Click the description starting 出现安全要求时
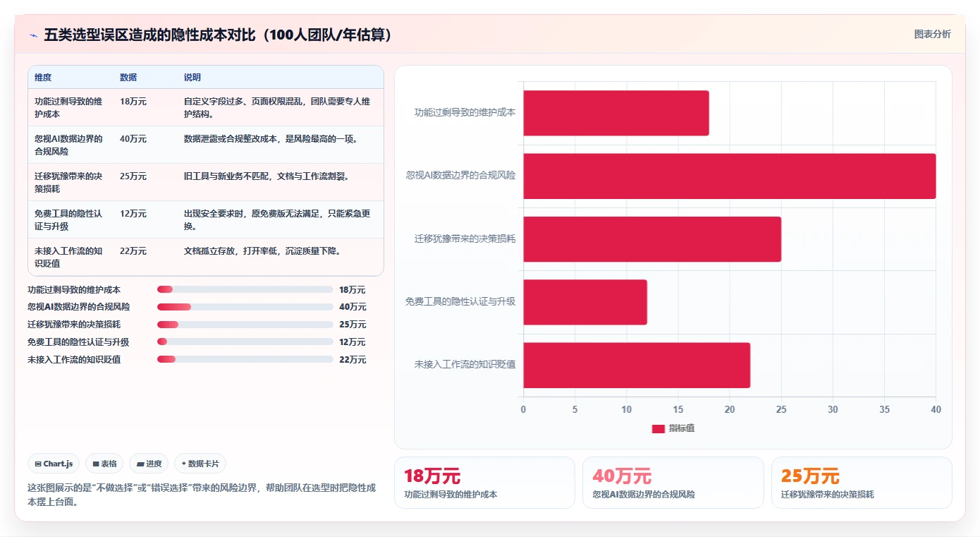This screenshot has height=537, width=980. [x=277, y=219]
